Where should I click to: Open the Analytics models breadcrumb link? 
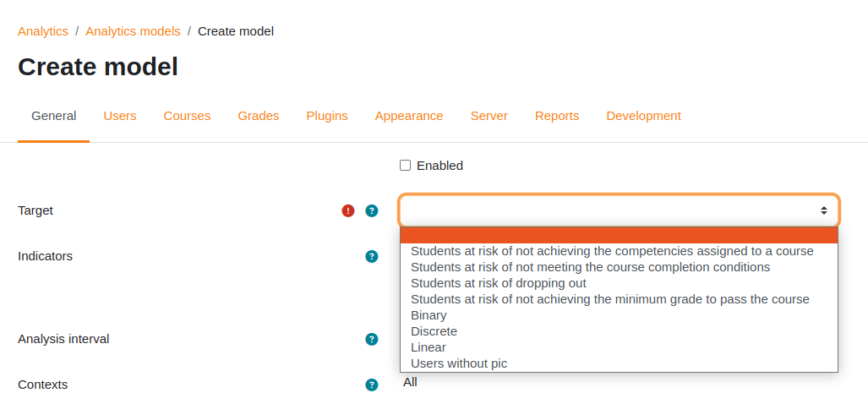click(133, 31)
